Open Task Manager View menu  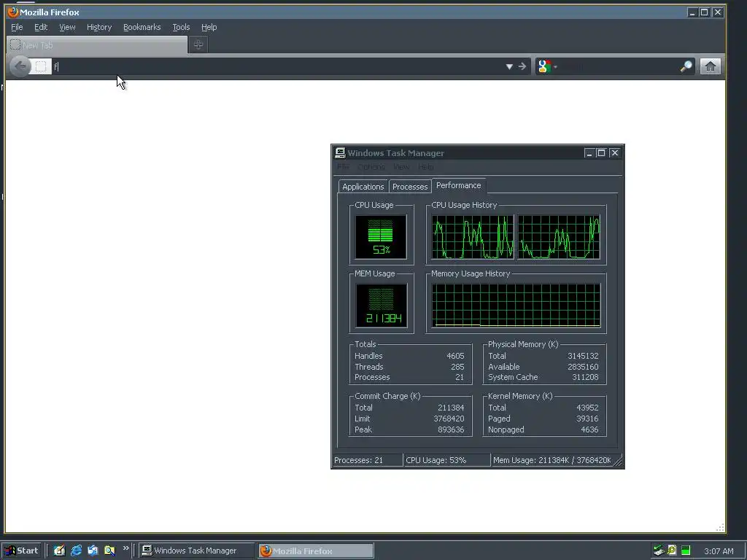pos(401,167)
